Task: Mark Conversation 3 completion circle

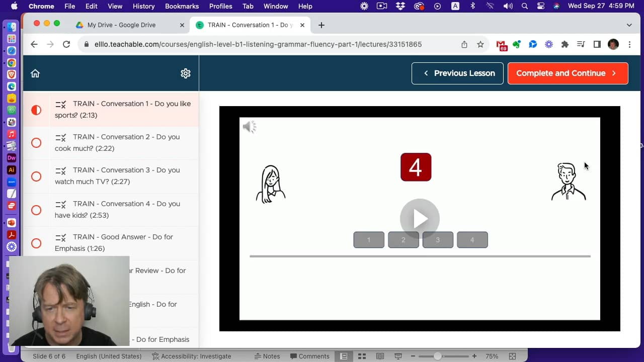Action: coord(36,176)
